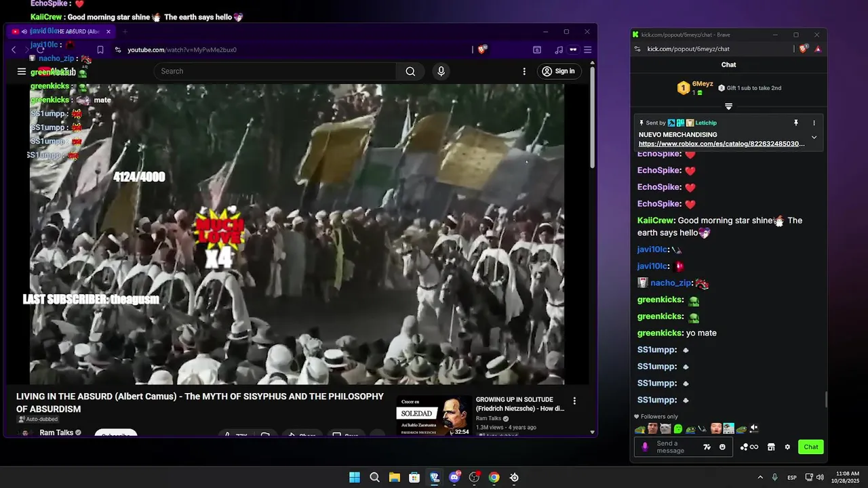Image resolution: width=868 pixels, height=488 pixels.
Task: Open the Kick chat shop store icon
Action: (x=771, y=447)
